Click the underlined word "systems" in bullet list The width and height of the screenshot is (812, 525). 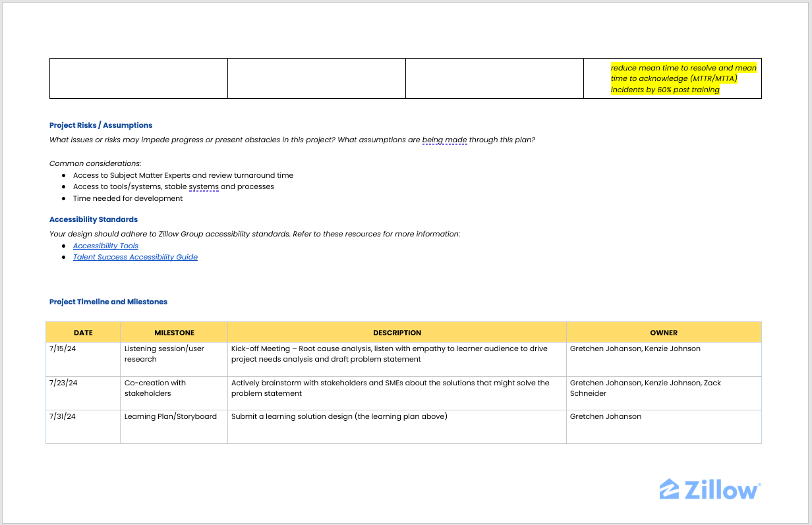click(203, 186)
